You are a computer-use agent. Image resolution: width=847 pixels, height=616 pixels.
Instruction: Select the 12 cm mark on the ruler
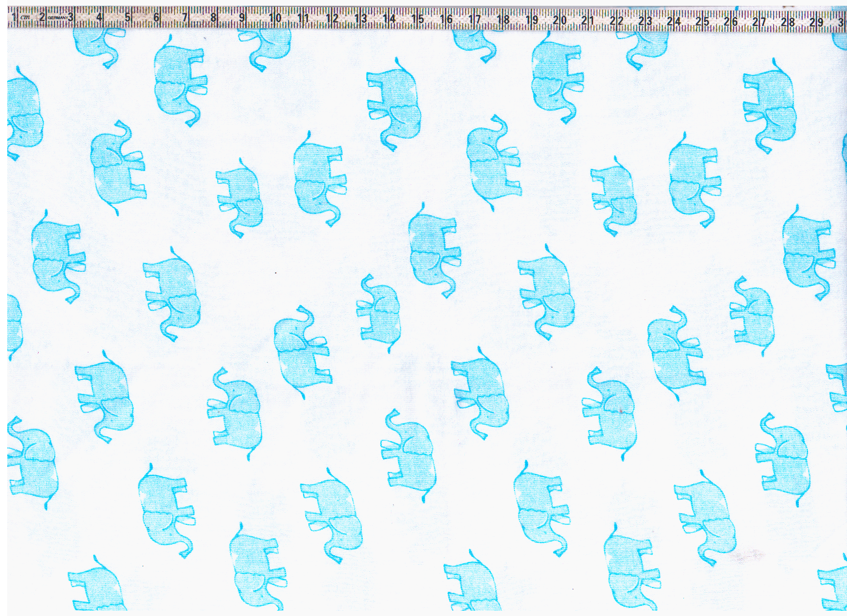pyautogui.click(x=332, y=19)
